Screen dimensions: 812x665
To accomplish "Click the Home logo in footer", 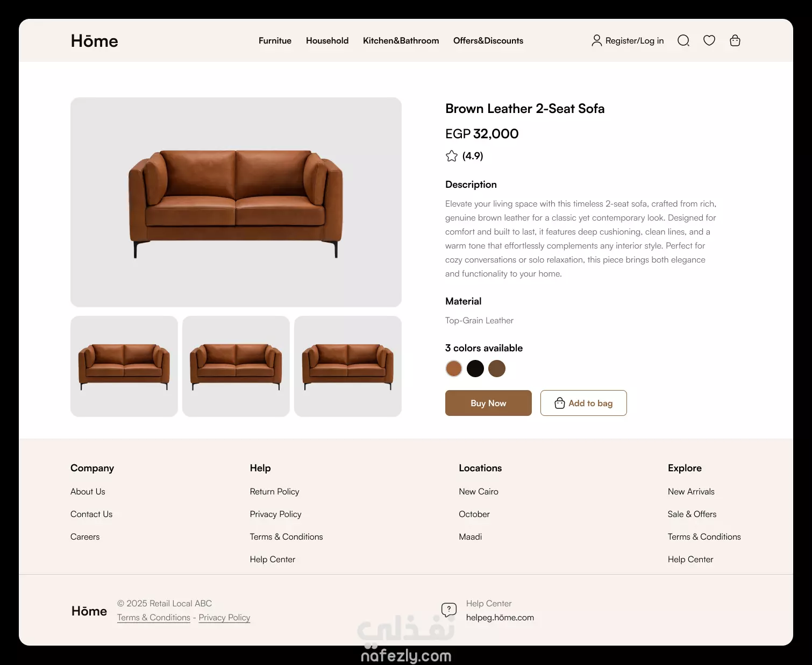I will (x=89, y=611).
